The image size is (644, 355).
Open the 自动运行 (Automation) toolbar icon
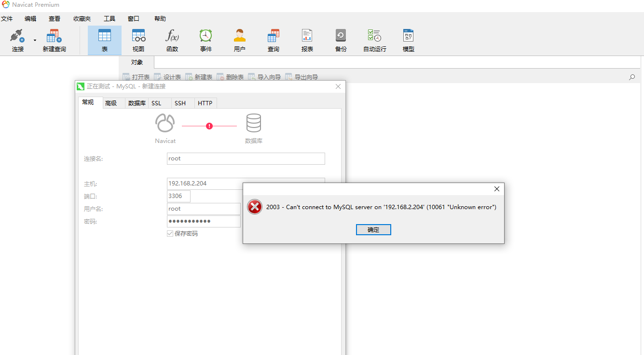375,41
